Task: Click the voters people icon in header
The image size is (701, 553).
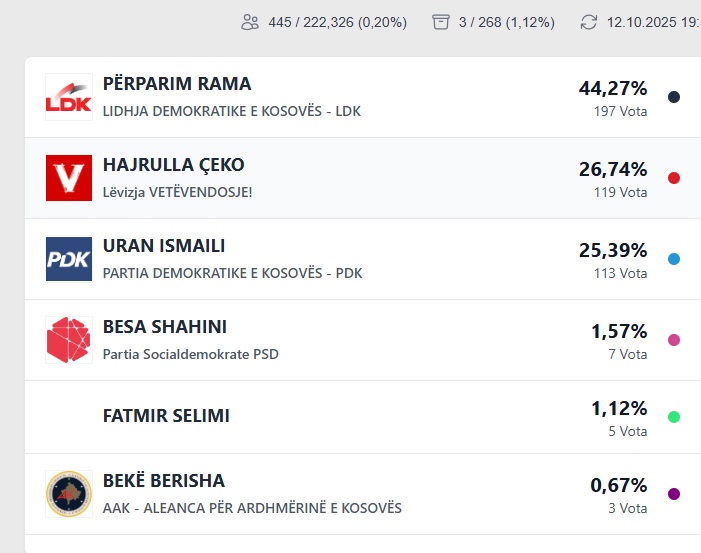Action: (250, 22)
